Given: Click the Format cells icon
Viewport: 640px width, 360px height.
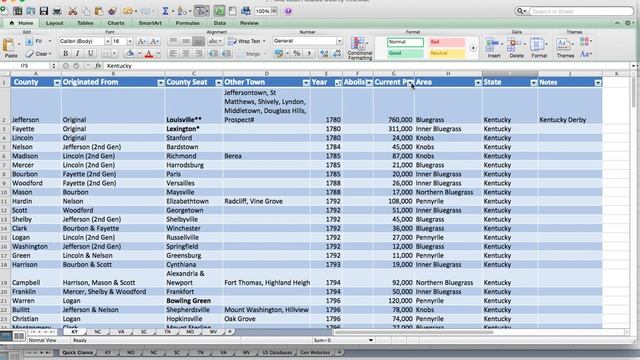Looking at the screenshot, I should coord(539,47).
